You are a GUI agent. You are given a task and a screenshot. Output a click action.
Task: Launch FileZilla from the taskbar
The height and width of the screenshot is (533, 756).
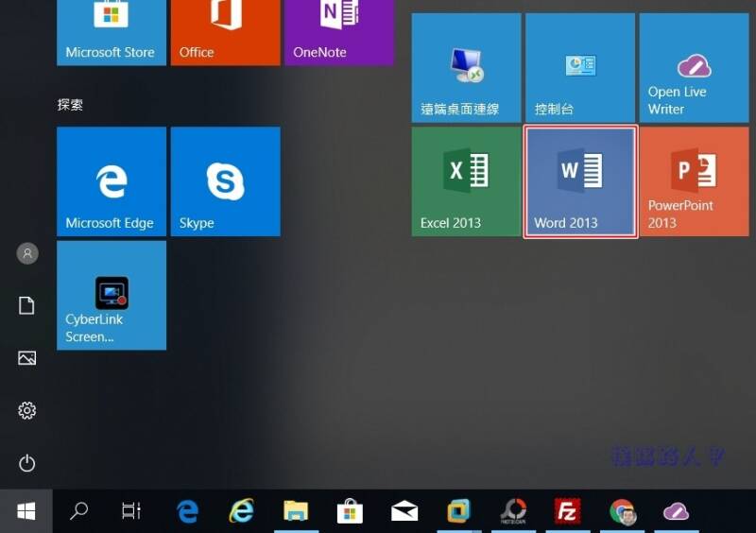pos(568,511)
